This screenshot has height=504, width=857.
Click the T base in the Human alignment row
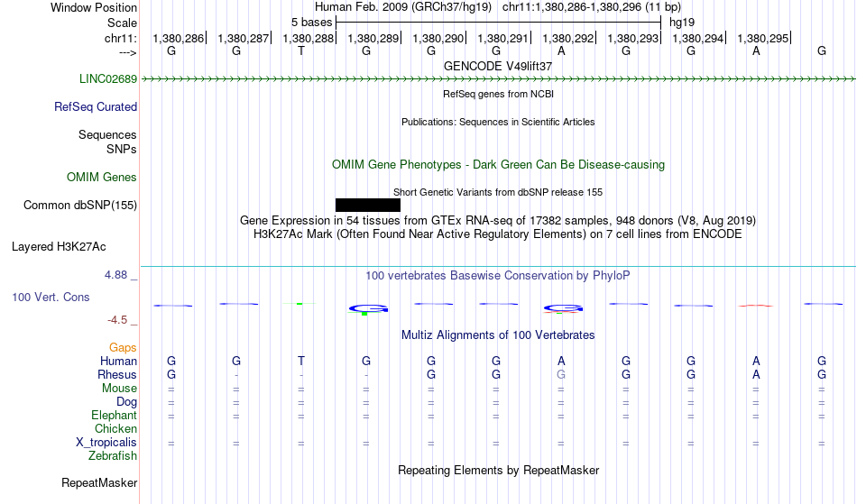301,361
